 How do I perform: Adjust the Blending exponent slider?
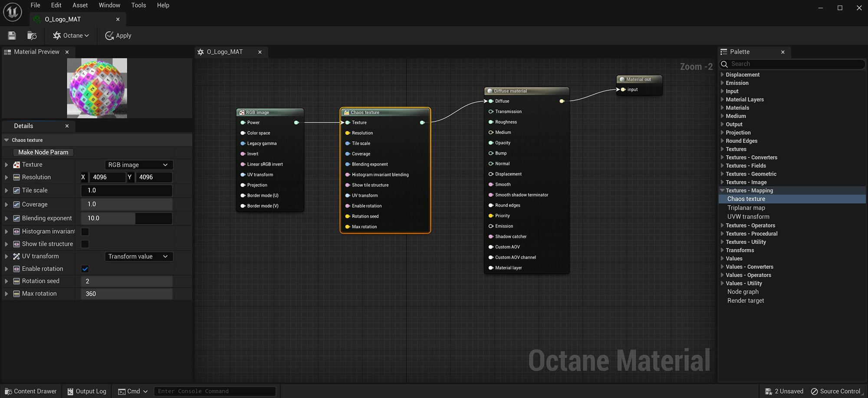(x=127, y=218)
